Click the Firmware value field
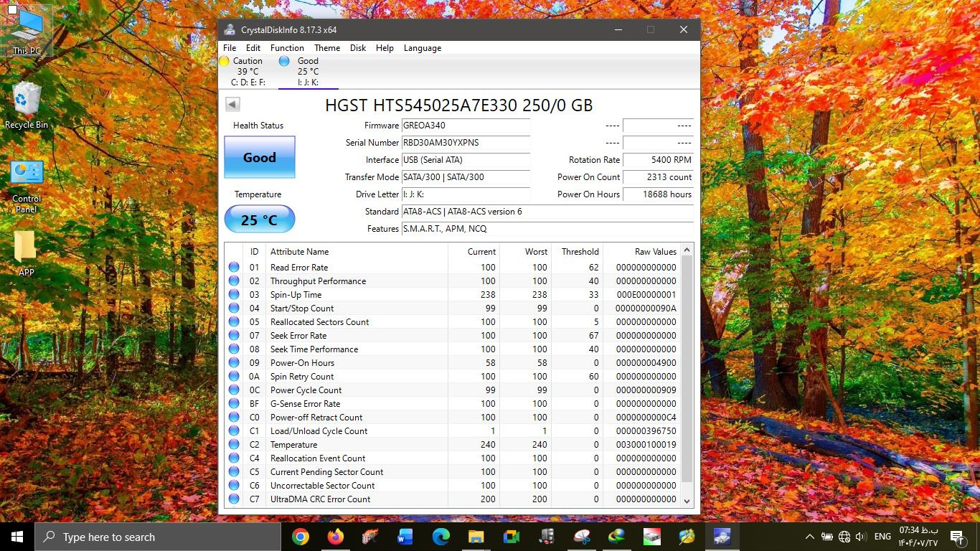980x551 pixels. (466, 126)
